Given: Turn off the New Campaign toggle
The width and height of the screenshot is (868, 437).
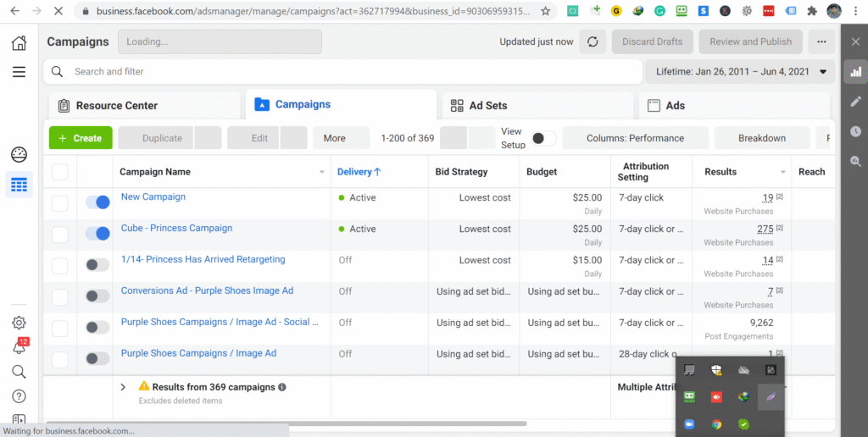Looking at the screenshot, I should 97,202.
